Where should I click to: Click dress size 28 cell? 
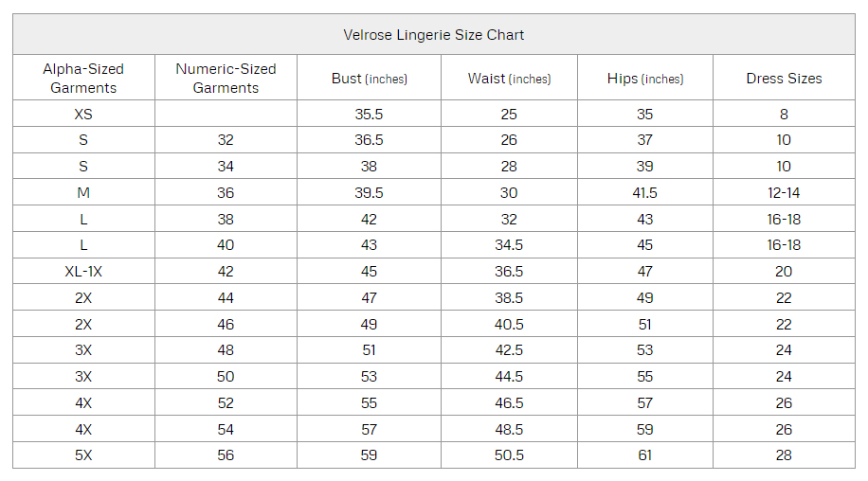click(784, 455)
